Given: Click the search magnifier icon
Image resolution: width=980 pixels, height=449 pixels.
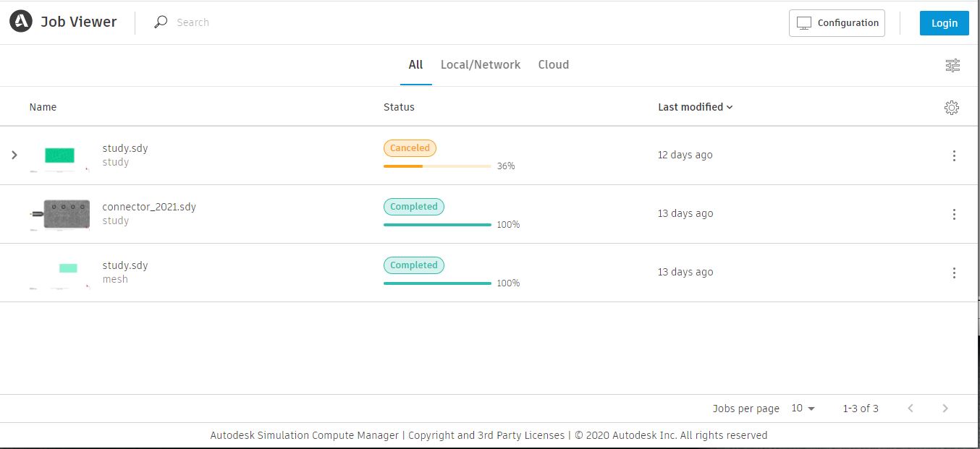Looking at the screenshot, I should pyautogui.click(x=161, y=22).
